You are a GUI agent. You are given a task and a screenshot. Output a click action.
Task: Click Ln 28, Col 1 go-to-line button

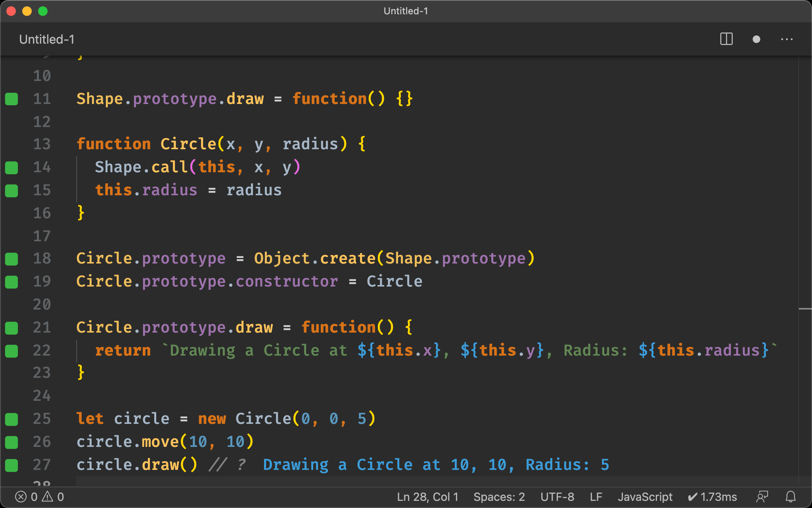coord(427,496)
